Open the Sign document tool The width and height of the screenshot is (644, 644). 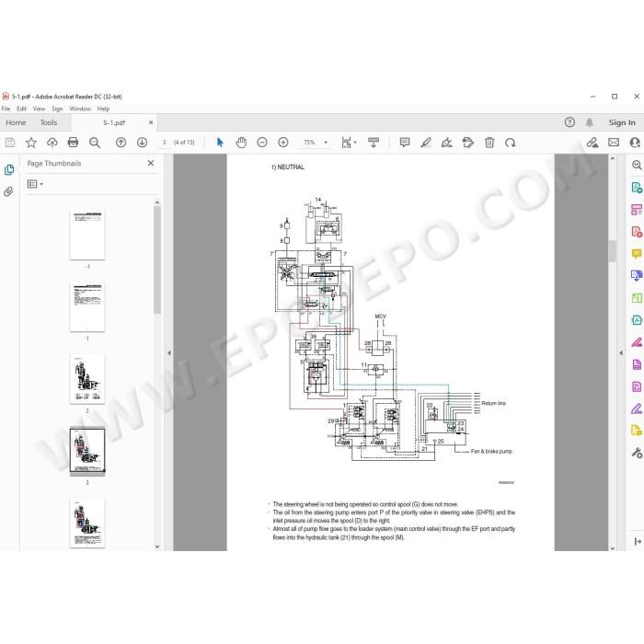pos(447,143)
